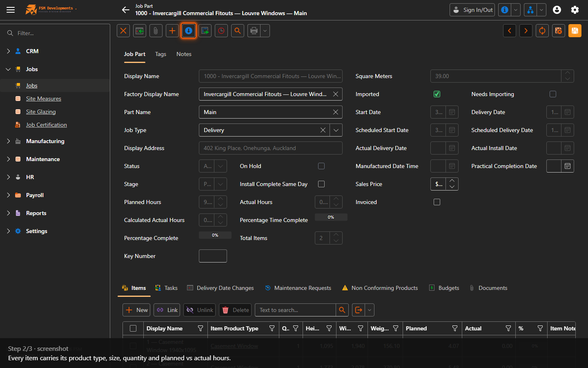Open the info button dropdown arrow
Viewport: 588px width, 368px height.
(516, 10)
